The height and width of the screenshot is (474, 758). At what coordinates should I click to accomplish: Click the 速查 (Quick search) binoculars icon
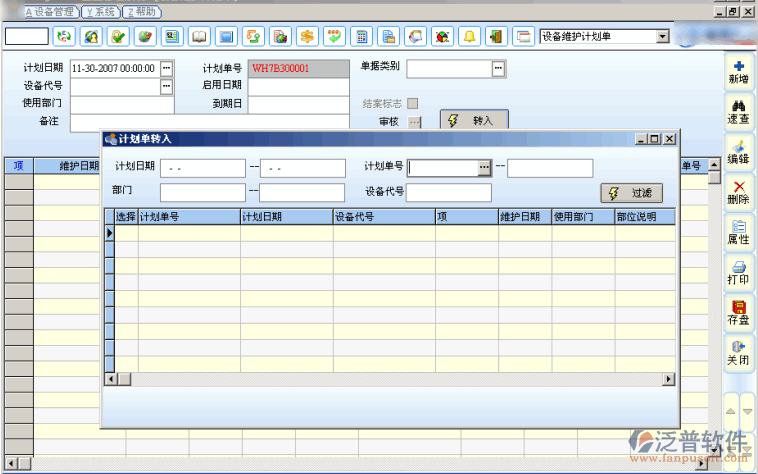(738, 112)
